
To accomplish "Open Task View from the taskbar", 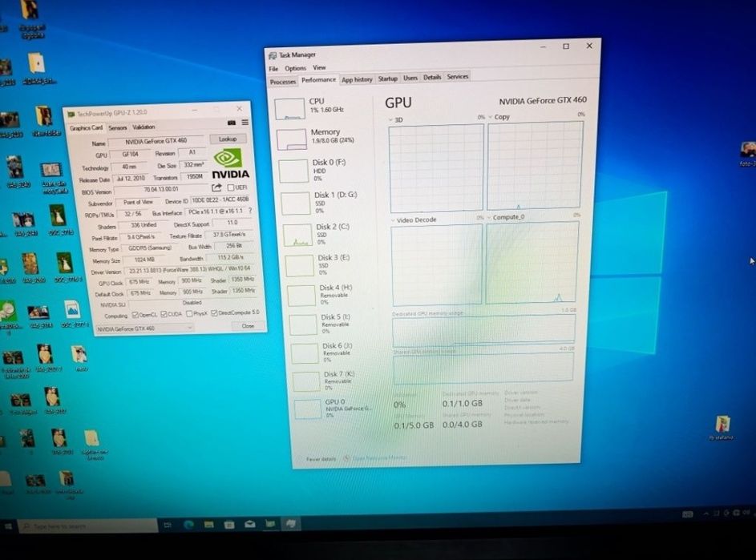I will (x=168, y=525).
